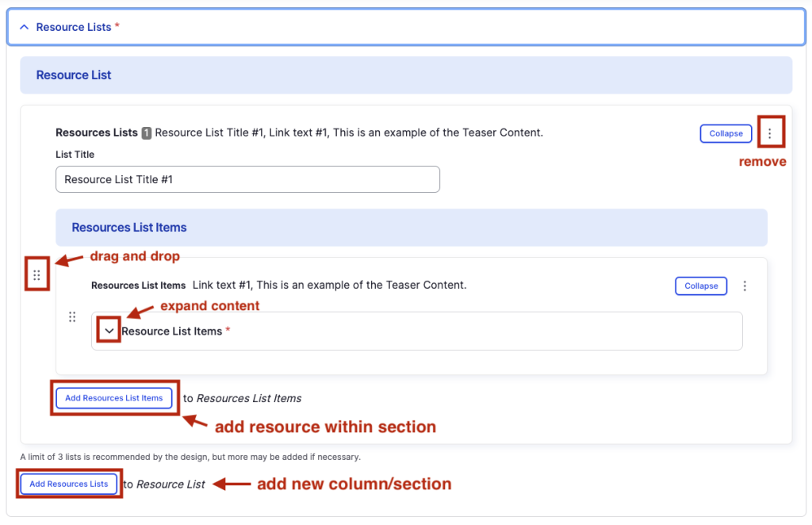Screen dimensions: 812x525
Task: Click the gray number 1 badge
Action: [147, 133]
